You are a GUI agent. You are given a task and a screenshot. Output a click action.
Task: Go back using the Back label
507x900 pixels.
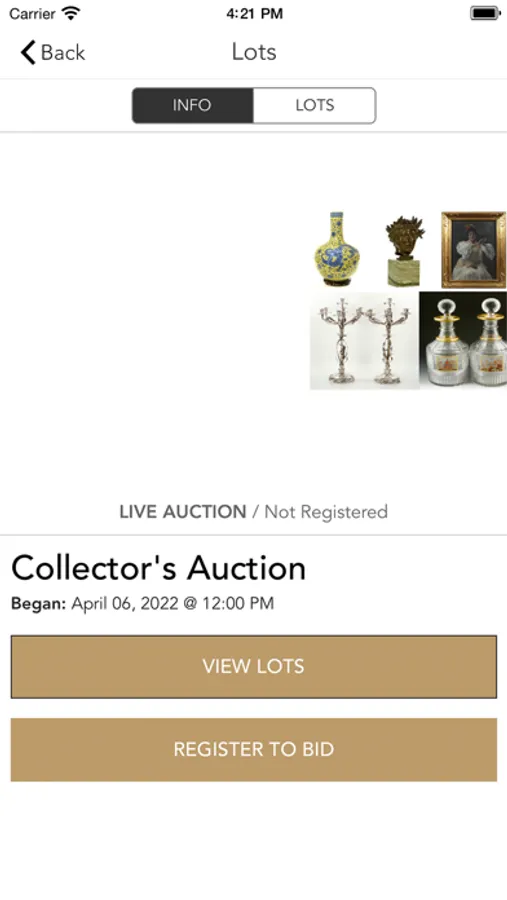point(63,53)
